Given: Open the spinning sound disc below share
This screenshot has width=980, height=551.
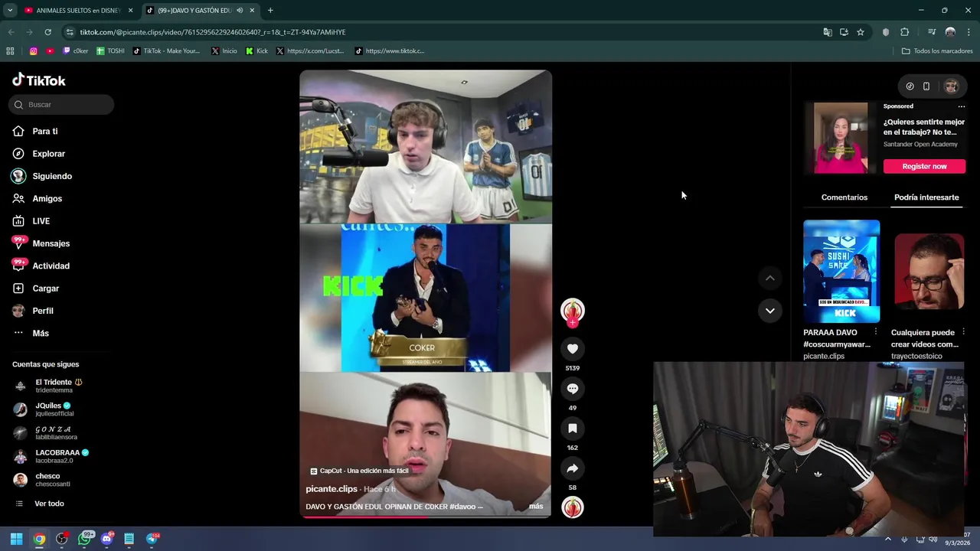Looking at the screenshot, I should click(x=572, y=507).
